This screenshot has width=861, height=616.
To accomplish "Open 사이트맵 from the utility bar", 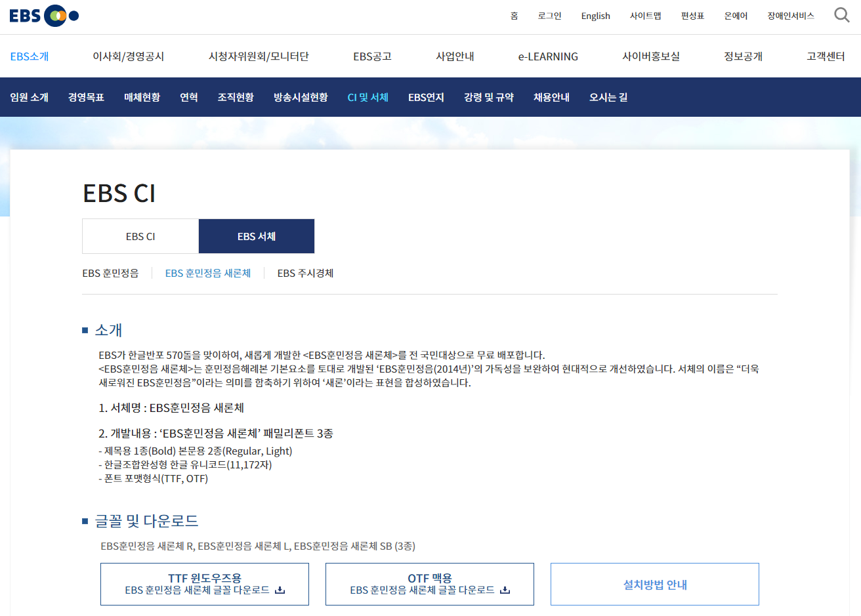I will 644,16.
